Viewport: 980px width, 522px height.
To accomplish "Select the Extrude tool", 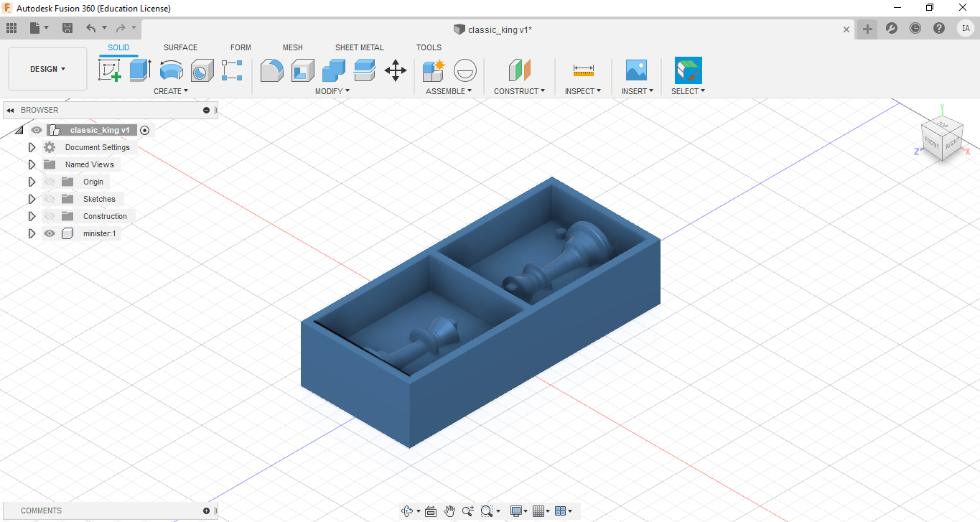I will tap(140, 70).
